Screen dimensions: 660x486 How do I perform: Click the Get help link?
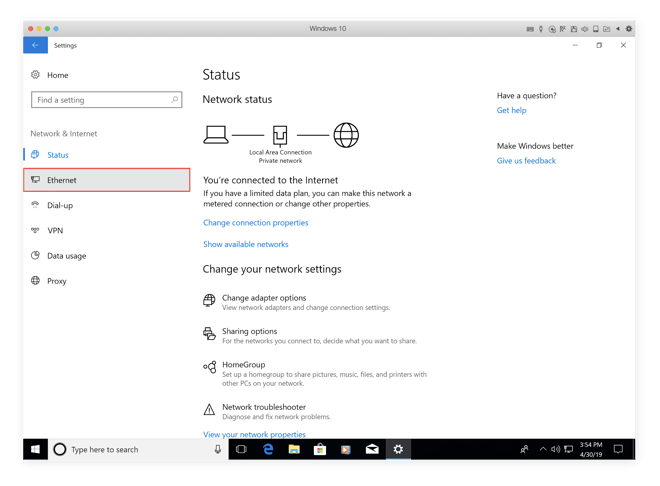[511, 110]
